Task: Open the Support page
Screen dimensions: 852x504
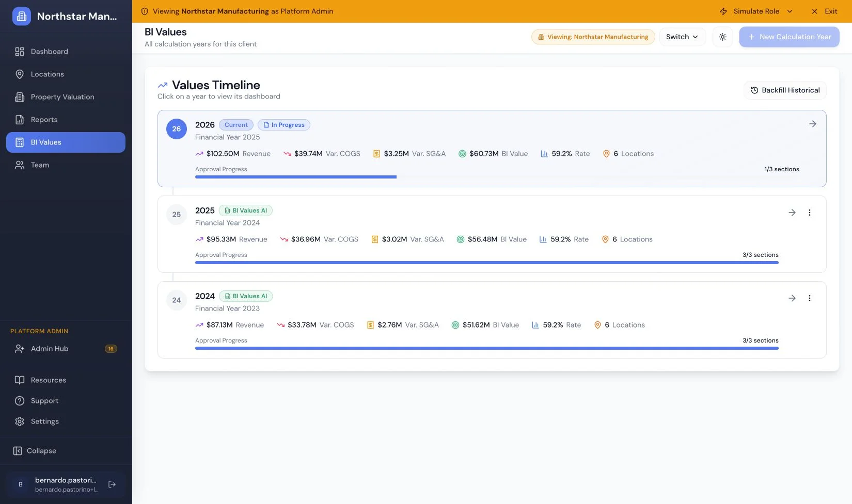Action: (x=66, y=401)
